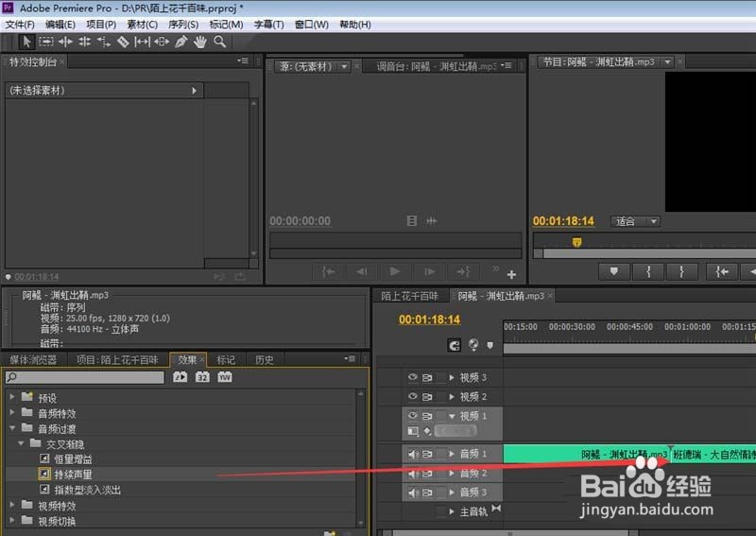This screenshot has width=756, height=536.
Task: Open the 适合 zoom level dropdown
Action: point(636,221)
